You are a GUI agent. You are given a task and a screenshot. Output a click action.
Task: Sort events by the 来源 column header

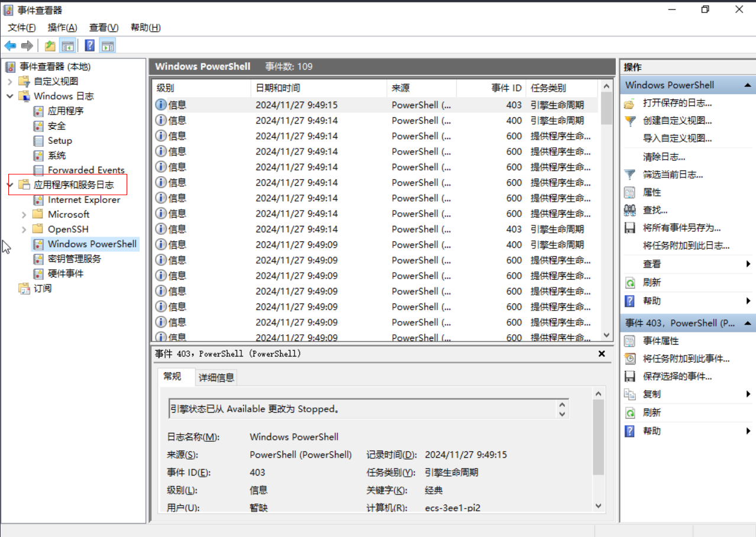(x=422, y=88)
